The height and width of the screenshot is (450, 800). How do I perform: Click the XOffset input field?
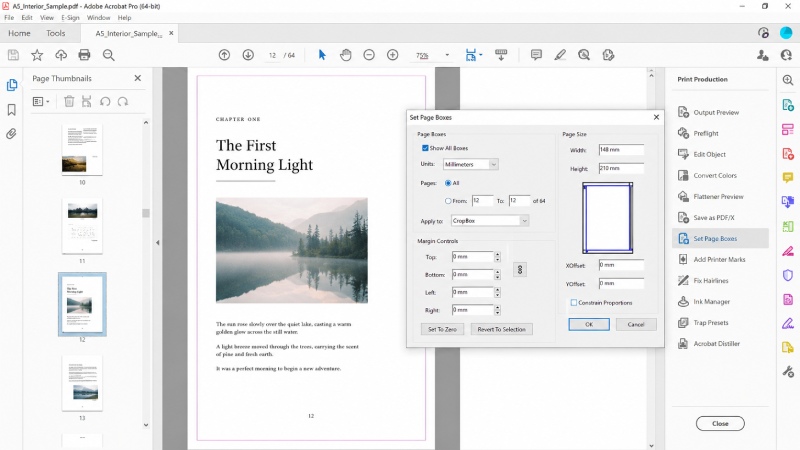click(621, 265)
